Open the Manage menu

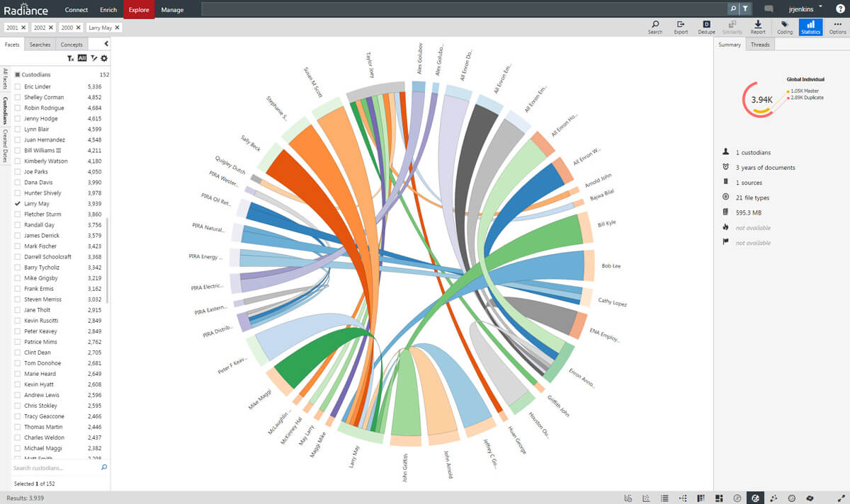coord(172,10)
